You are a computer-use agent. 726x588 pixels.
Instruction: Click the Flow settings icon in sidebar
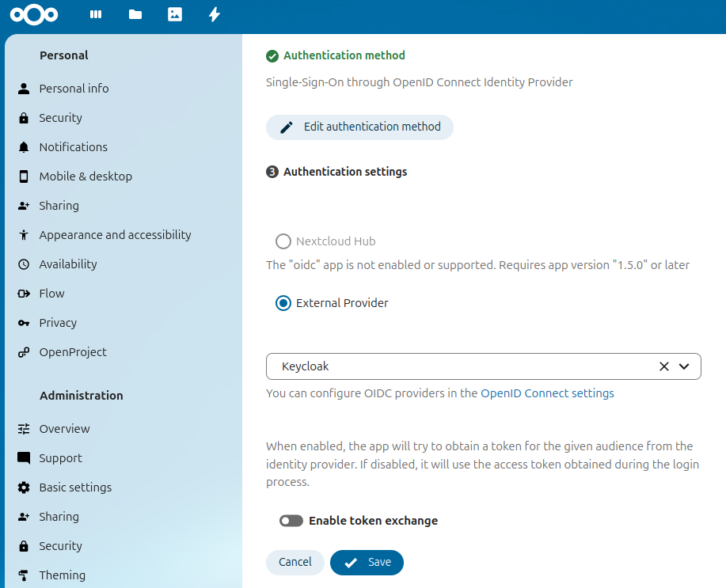coord(24,293)
